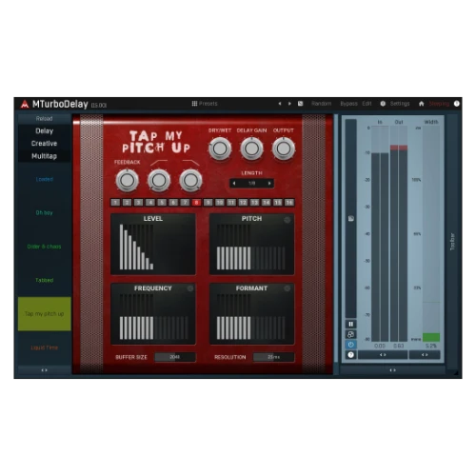Viewport: 476px width, 476px height.
Task: Click the help icon at the title bar's right end
Action: (457, 104)
